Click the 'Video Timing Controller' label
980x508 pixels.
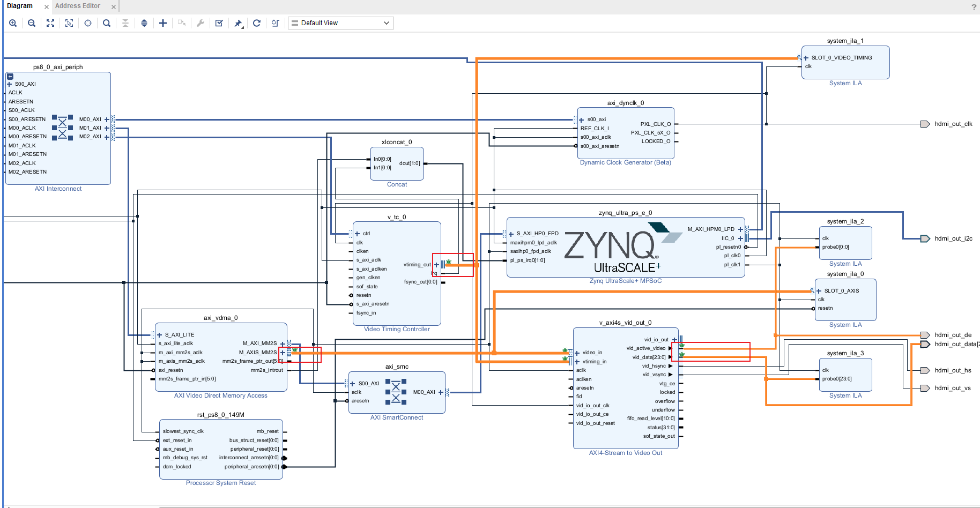click(x=397, y=330)
